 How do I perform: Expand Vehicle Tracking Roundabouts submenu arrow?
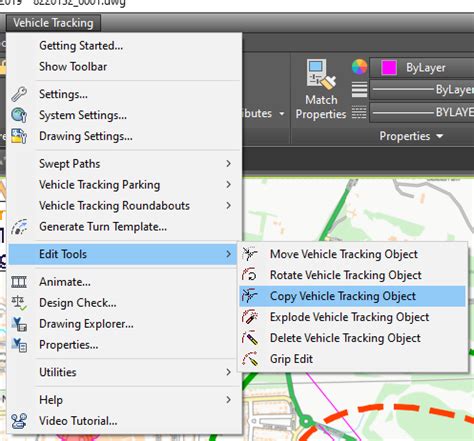[x=229, y=206]
